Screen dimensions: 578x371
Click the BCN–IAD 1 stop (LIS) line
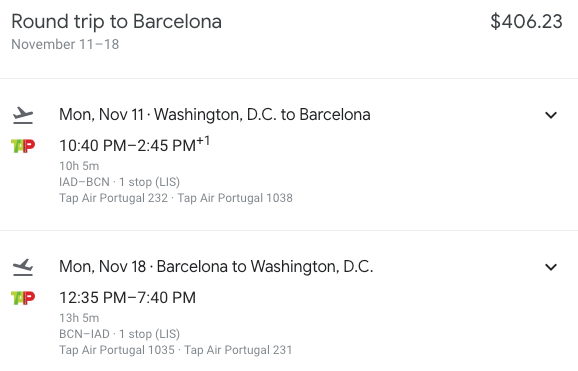tap(119, 334)
